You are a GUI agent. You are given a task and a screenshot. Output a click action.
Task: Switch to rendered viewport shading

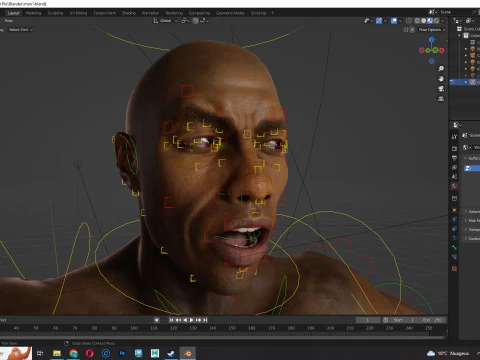pyautogui.click(x=436, y=21)
